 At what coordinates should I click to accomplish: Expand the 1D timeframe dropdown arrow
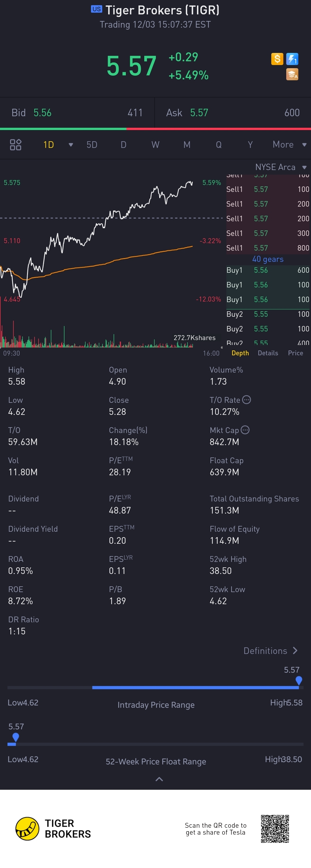click(x=71, y=144)
